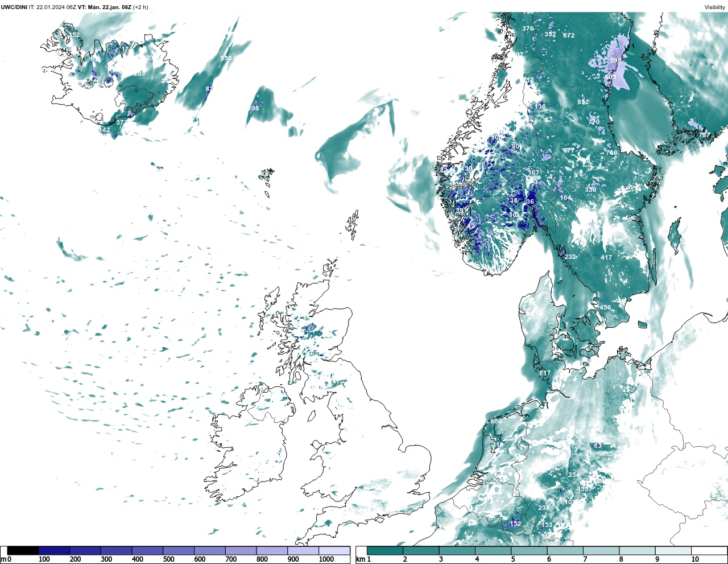Click the '550' visibility value near Iceland
This screenshot has height=564, width=728.
[226, 58]
